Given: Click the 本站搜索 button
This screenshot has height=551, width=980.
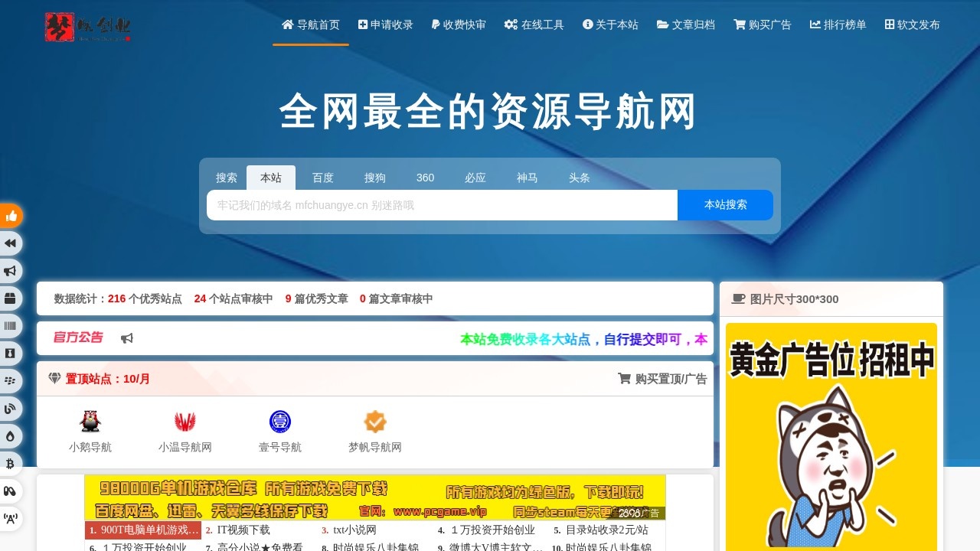Looking at the screenshot, I should 725,205.
